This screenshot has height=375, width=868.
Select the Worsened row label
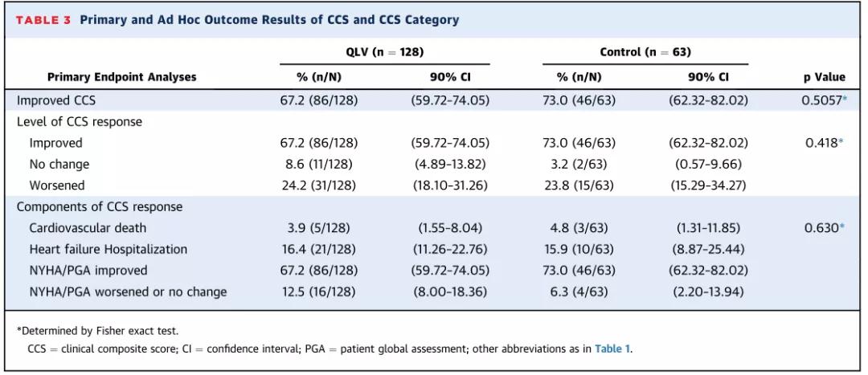click(59, 185)
